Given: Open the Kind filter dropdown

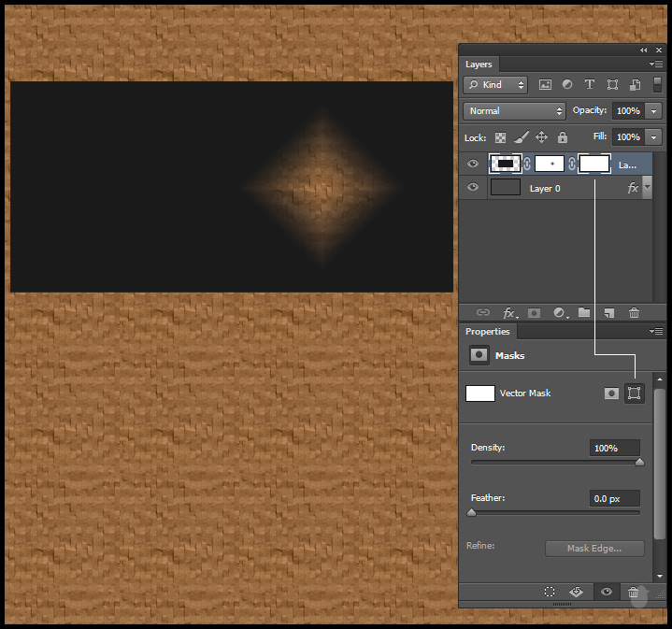Looking at the screenshot, I should pos(495,85).
